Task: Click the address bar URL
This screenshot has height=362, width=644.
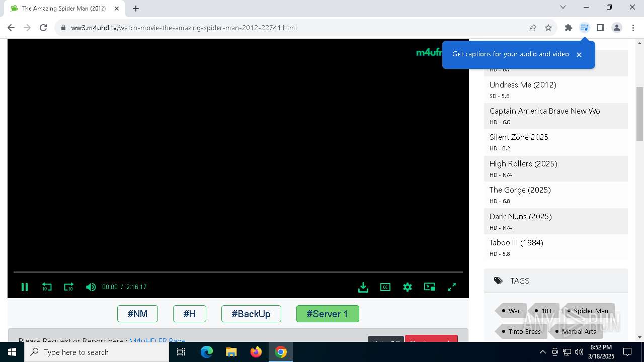Action: (x=184, y=28)
